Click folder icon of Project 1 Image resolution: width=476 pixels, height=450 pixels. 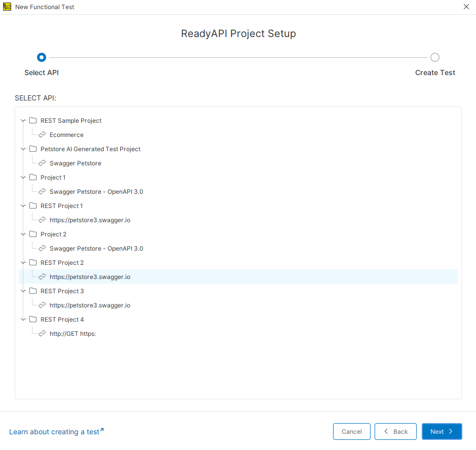pos(33,177)
